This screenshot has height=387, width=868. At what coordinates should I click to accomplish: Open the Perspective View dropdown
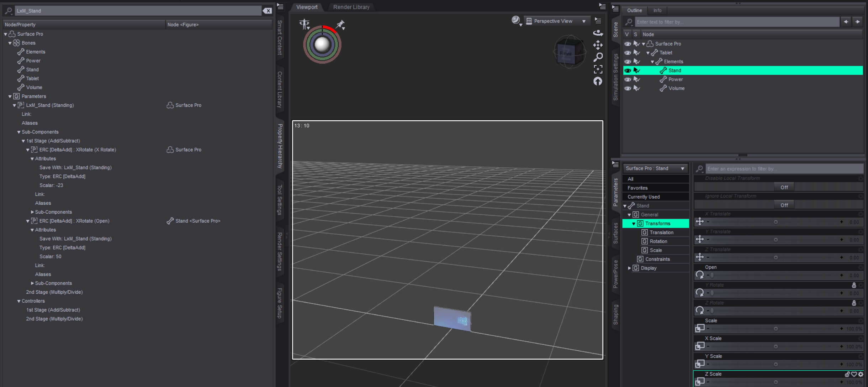tap(556, 21)
